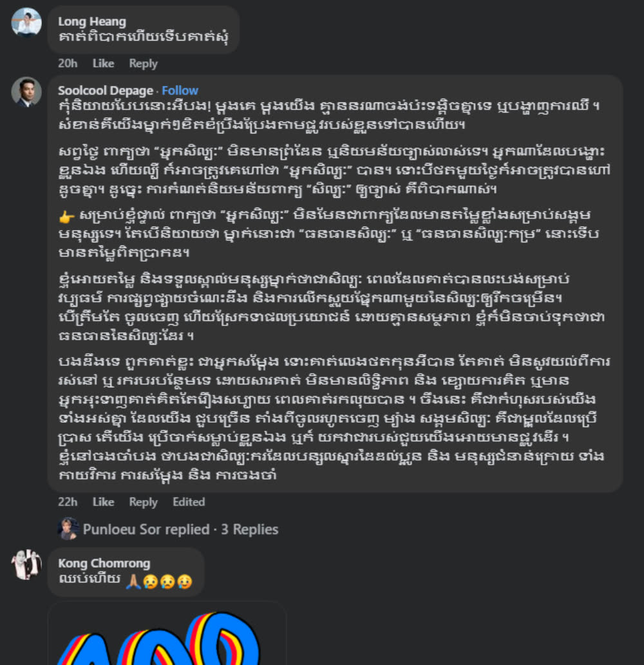
Task: Open the colorful sticker image
Action: tap(167, 635)
